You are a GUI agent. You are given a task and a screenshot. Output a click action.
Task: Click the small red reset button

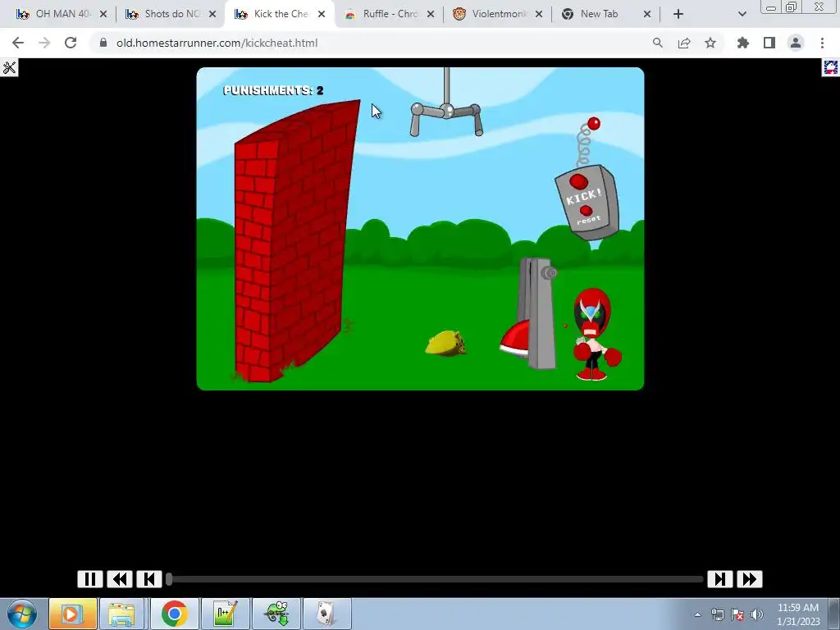pyautogui.click(x=586, y=211)
